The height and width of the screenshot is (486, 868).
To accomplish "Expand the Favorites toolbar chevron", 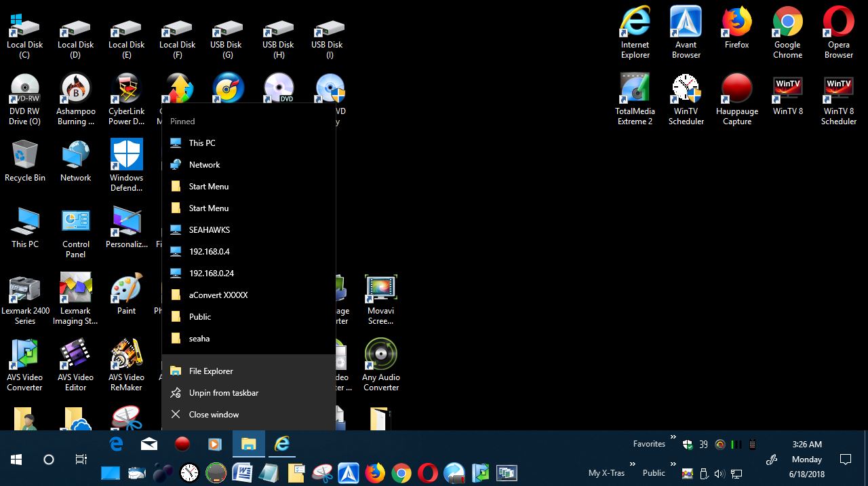I will [673, 437].
